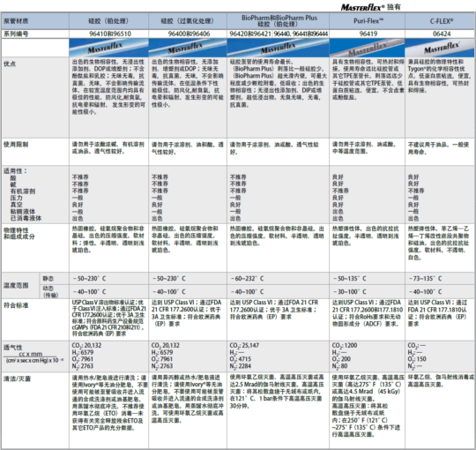476x450 pixels.
Task: Select −50~230°C in the 96410和96510 column
Action: [x=89, y=278]
